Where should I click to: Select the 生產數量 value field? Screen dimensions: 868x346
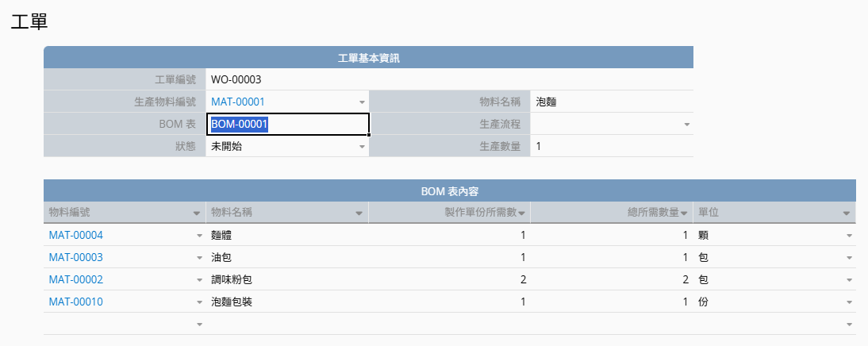click(x=611, y=147)
